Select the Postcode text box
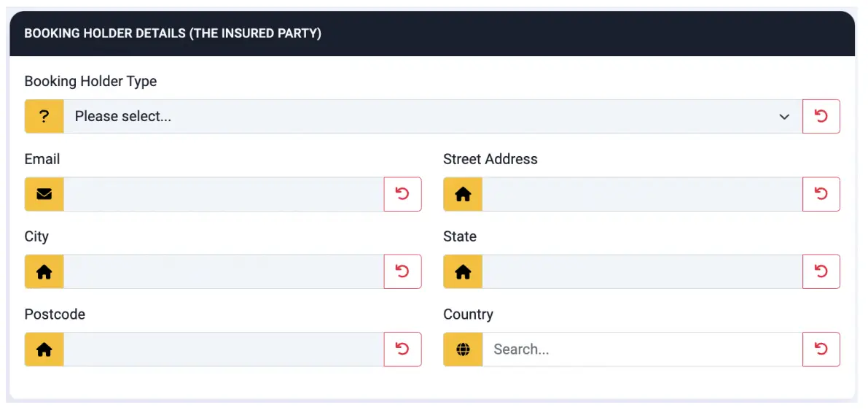This screenshot has width=868, height=410. pos(223,349)
